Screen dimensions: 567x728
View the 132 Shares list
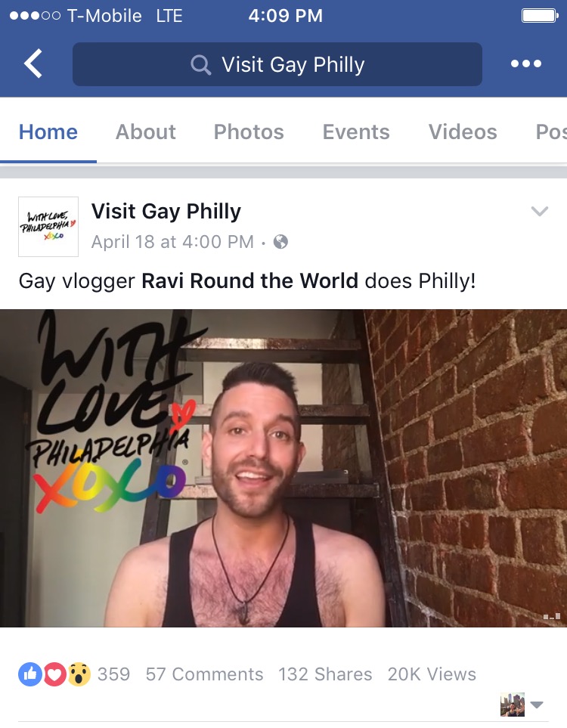point(325,674)
